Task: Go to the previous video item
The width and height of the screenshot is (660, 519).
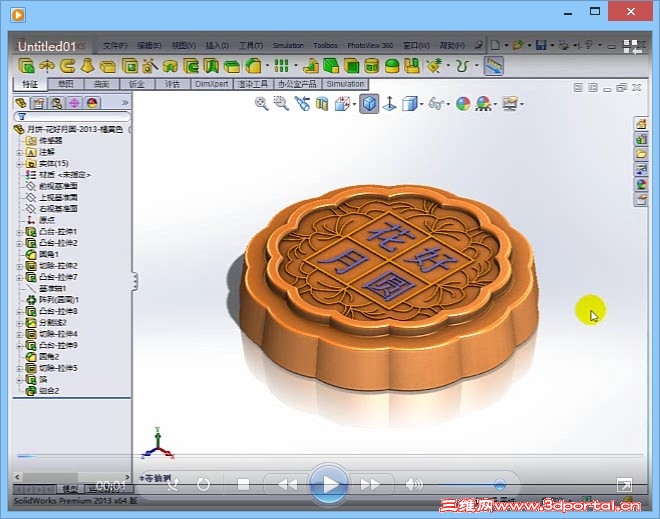Action: (287, 484)
